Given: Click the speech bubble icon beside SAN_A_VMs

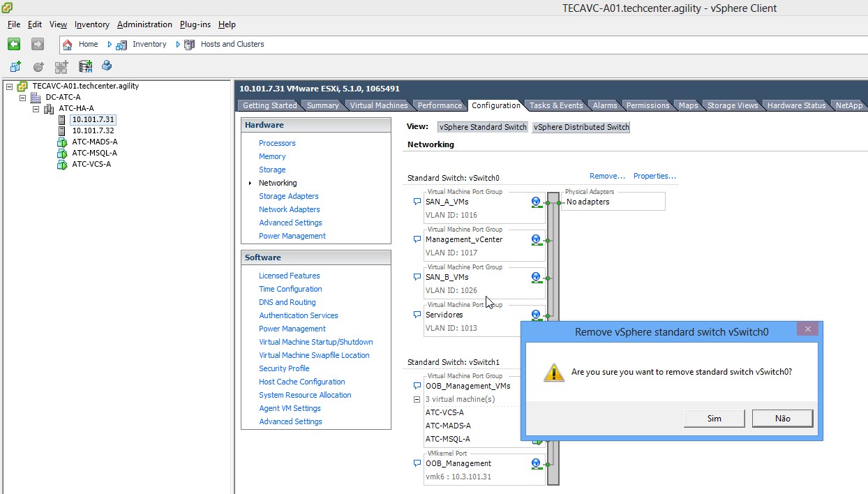Looking at the screenshot, I should click(417, 202).
